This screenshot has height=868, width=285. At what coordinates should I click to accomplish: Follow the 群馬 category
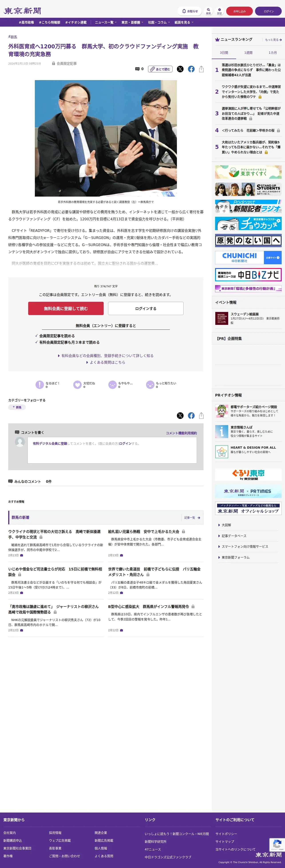(17, 407)
